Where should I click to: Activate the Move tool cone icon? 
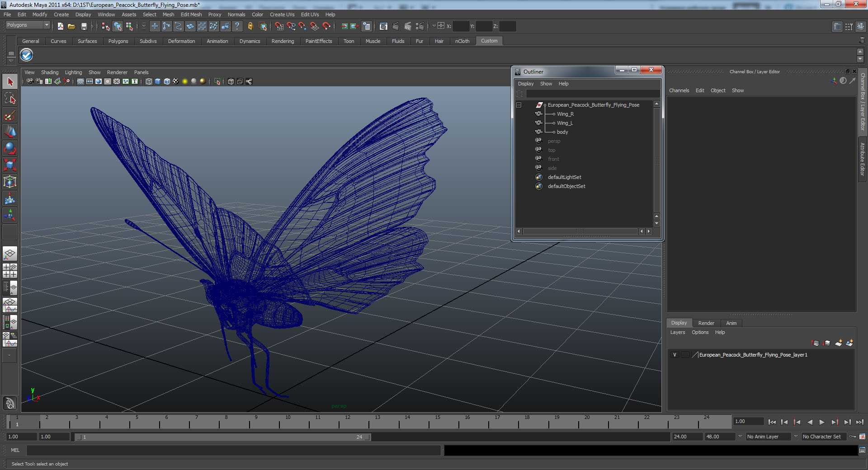pos(10,132)
